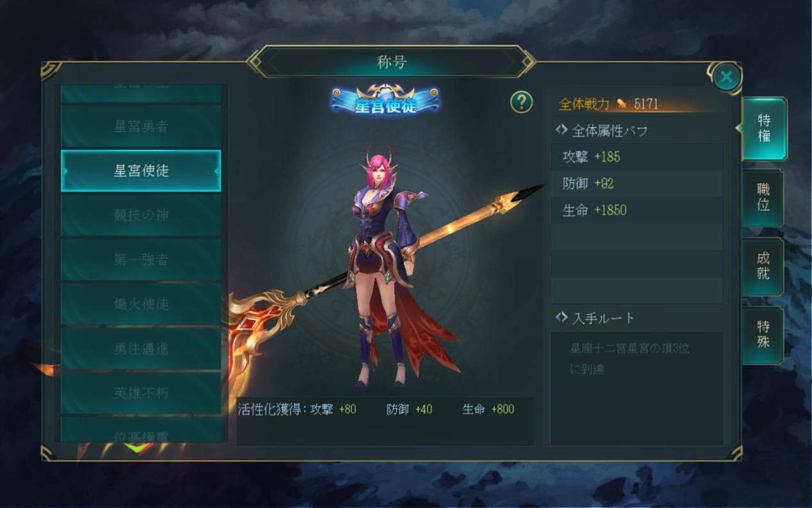Select the highlighted 星宮使徒 title entry

point(141,171)
